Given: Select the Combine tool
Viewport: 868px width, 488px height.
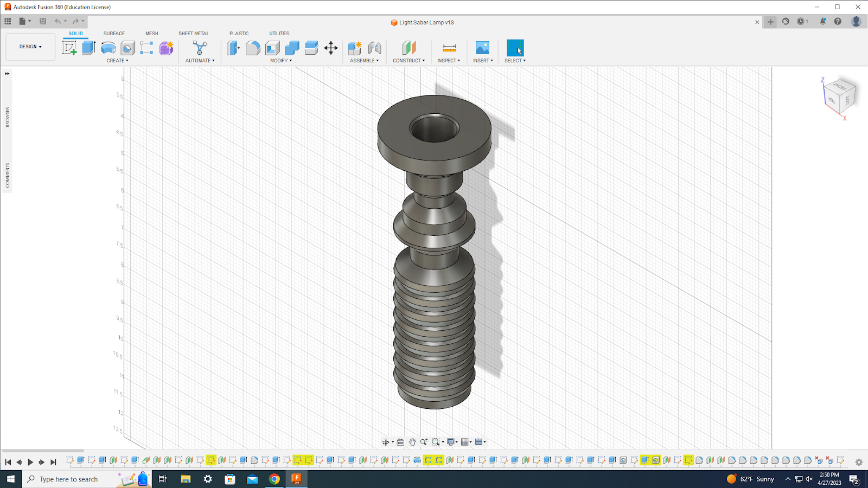Looking at the screenshot, I should (292, 48).
